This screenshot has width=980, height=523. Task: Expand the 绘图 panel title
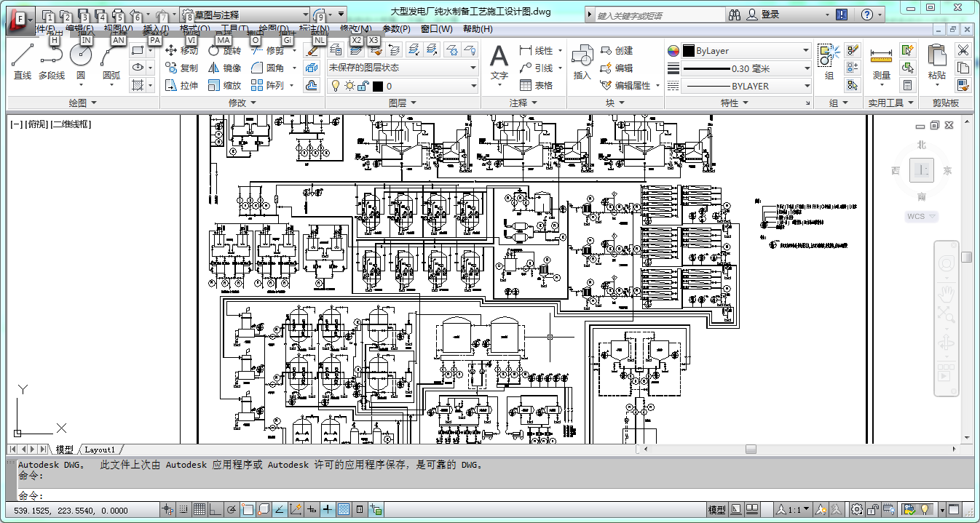pyautogui.click(x=82, y=103)
